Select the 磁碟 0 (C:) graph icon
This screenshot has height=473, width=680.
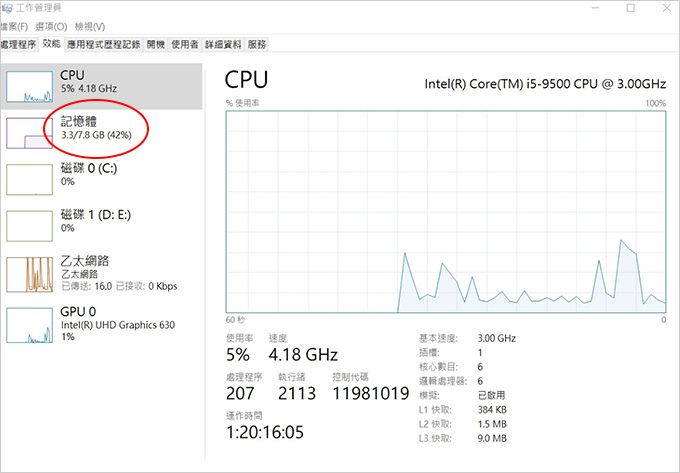pos(29,179)
